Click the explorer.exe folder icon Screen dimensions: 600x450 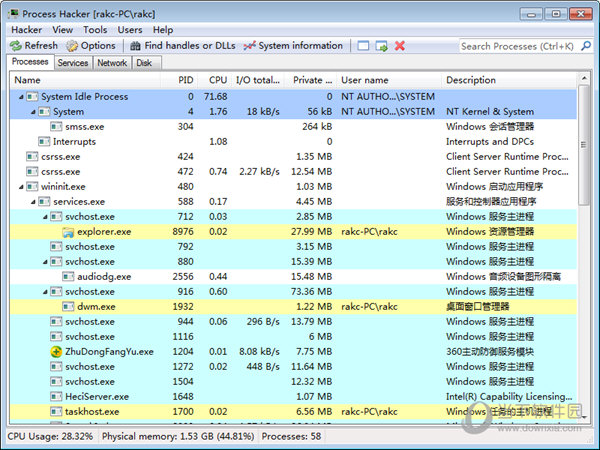[x=68, y=232]
